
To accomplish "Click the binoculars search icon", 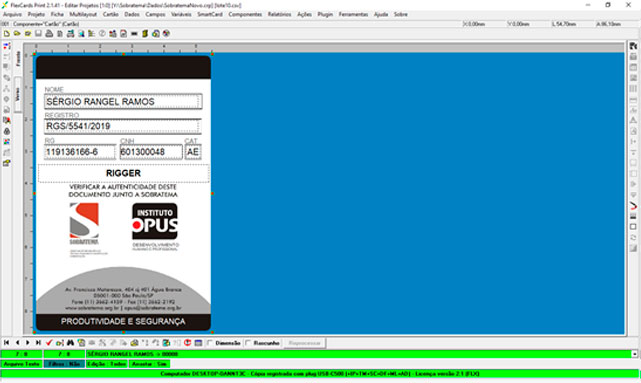I will click(70, 343).
